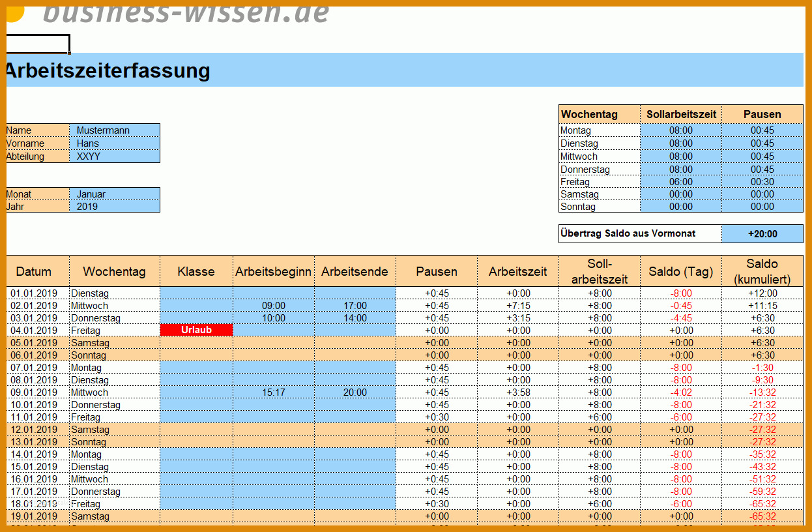Click the 'Arbeitsbeginn' column header
This screenshot has height=532, width=812.
[274, 271]
